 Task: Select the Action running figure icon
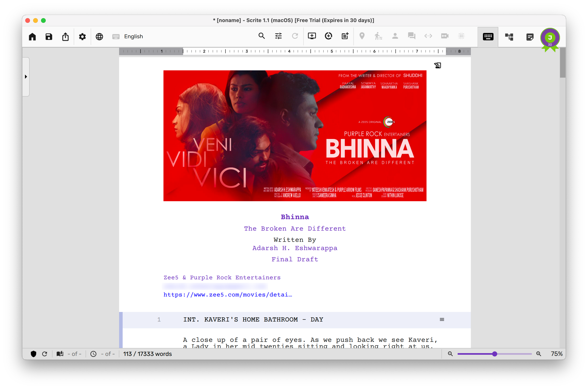pos(378,36)
